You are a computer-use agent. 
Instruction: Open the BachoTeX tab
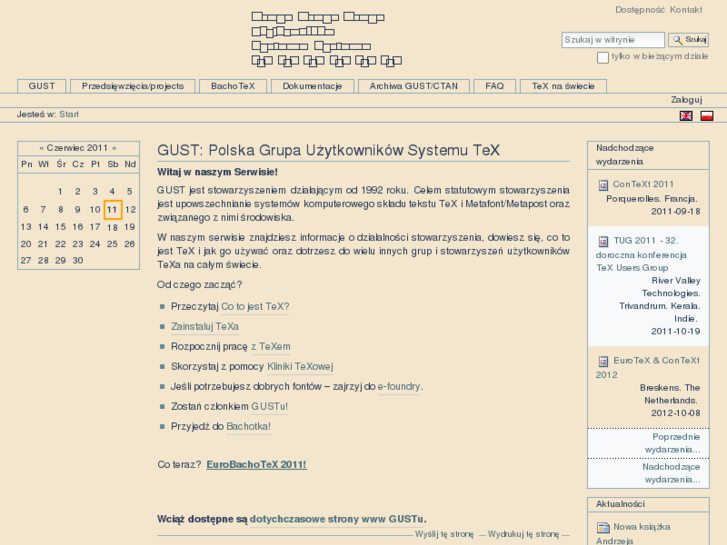(x=233, y=86)
